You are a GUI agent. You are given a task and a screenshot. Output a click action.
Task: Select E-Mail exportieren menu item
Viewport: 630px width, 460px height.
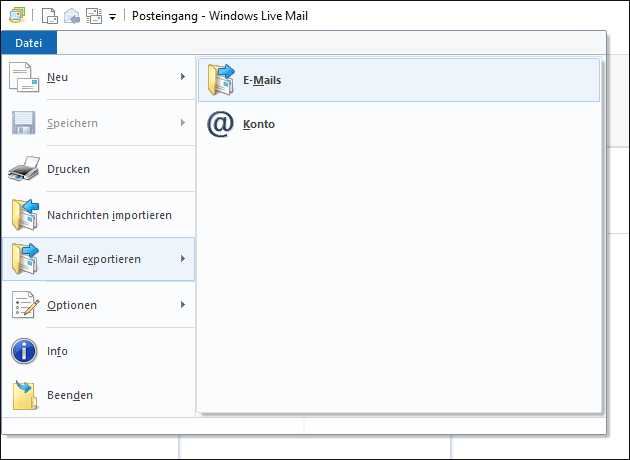pos(98,259)
